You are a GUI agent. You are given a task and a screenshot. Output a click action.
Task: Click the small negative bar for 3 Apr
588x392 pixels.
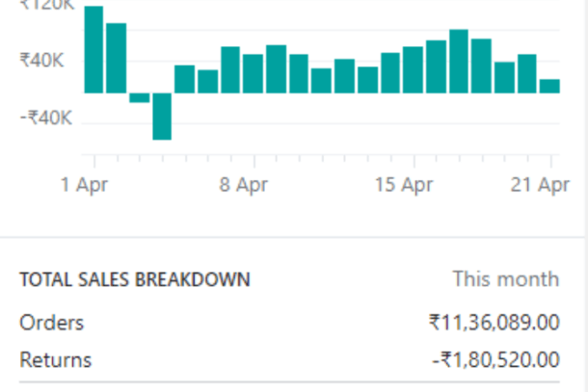click(x=140, y=97)
